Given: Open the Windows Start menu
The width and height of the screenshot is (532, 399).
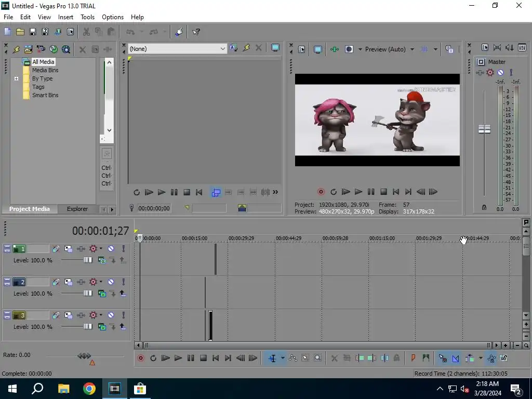Looking at the screenshot, I should click(12, 389).
